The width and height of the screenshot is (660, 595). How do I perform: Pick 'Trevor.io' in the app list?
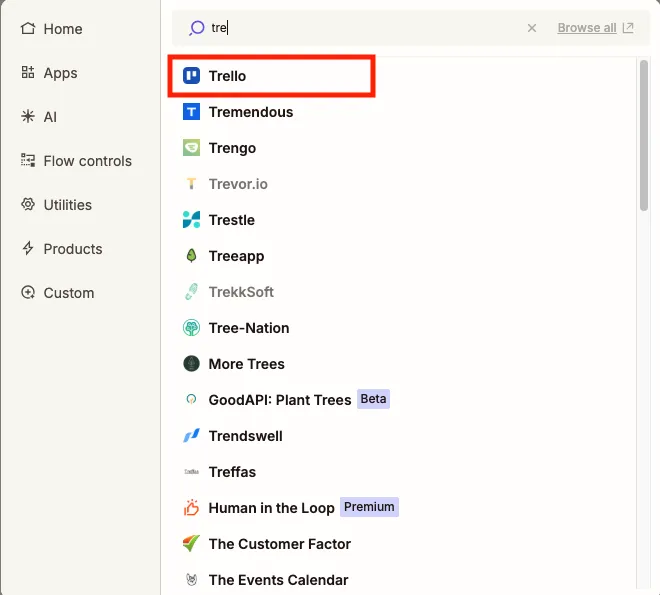click(x=238, y=184)
